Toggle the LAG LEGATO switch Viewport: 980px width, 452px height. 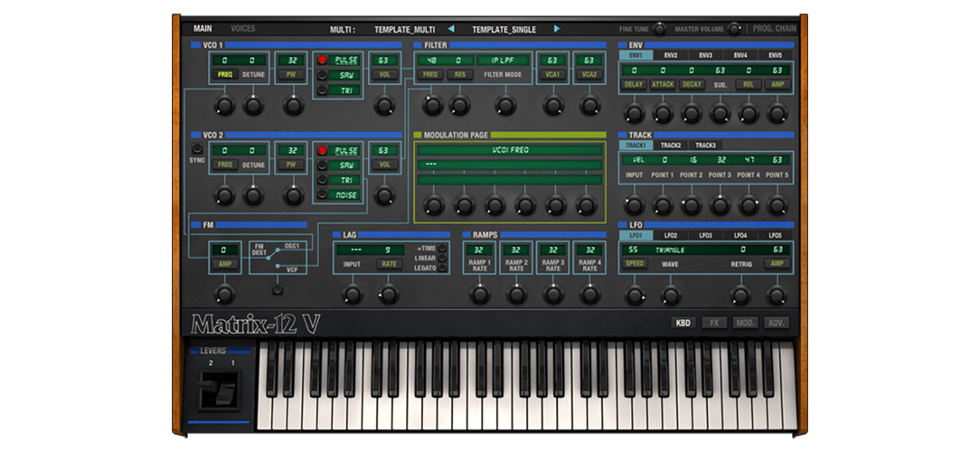[x=442, y=268]
